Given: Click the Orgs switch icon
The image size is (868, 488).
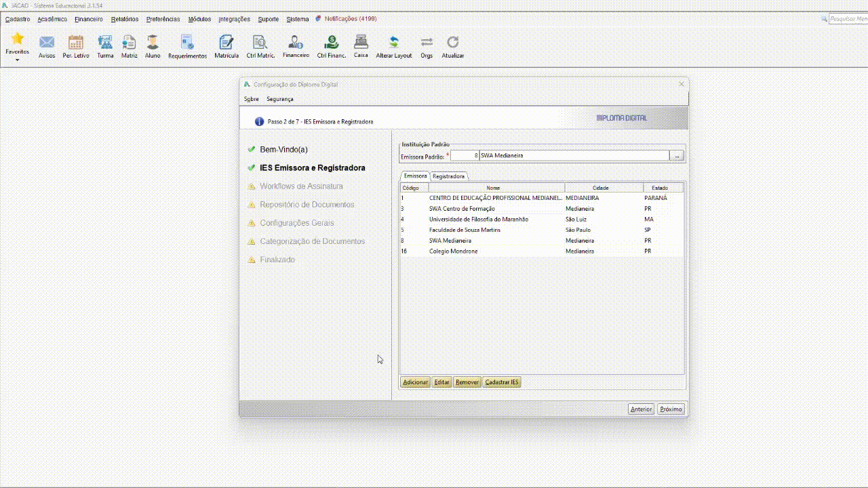Looking at the screenshot, I should pyautogui.click(x=427, y=43).
